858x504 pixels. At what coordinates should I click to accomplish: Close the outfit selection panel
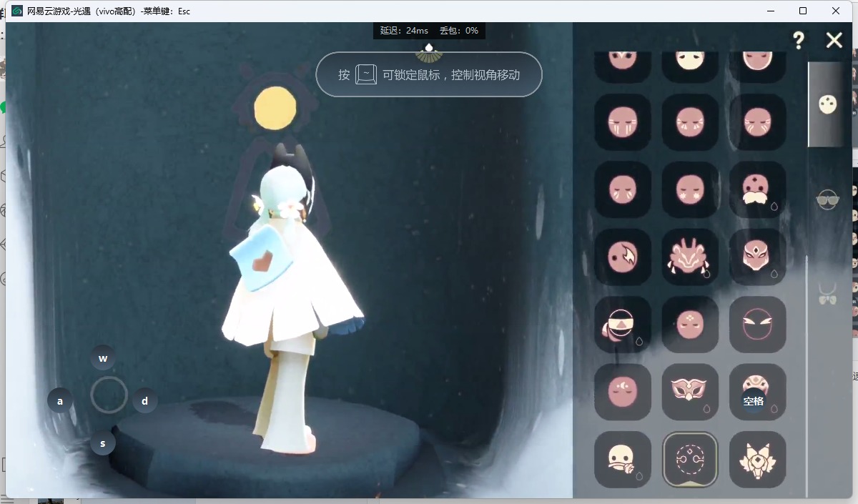(834, 41)
